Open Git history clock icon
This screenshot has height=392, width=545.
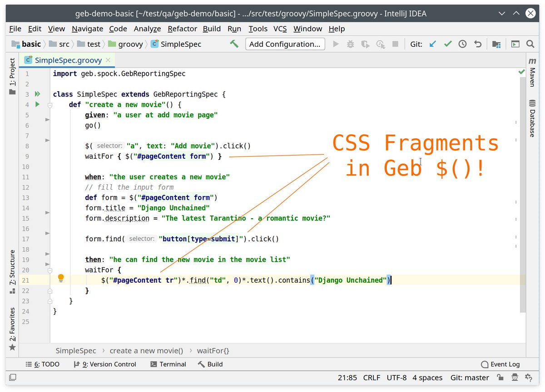pyautogui.click(x=462, y=44)
